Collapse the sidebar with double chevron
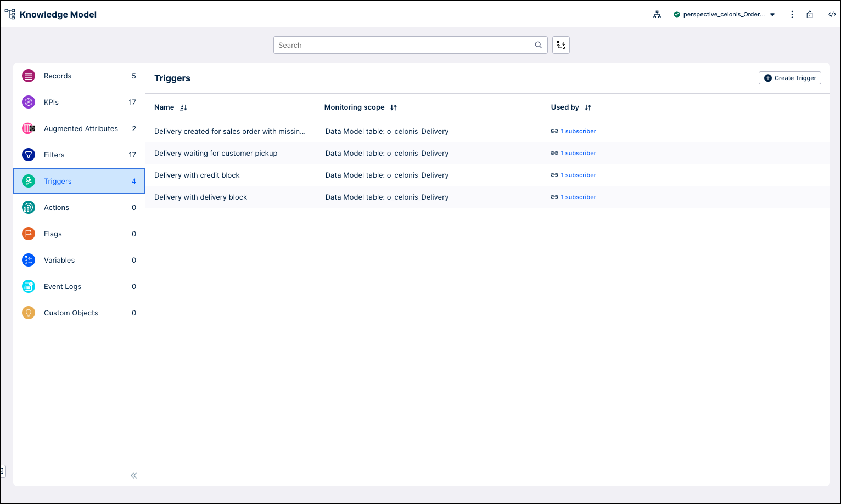The width and height of the screenshot is (841, 504). (134, 475)
